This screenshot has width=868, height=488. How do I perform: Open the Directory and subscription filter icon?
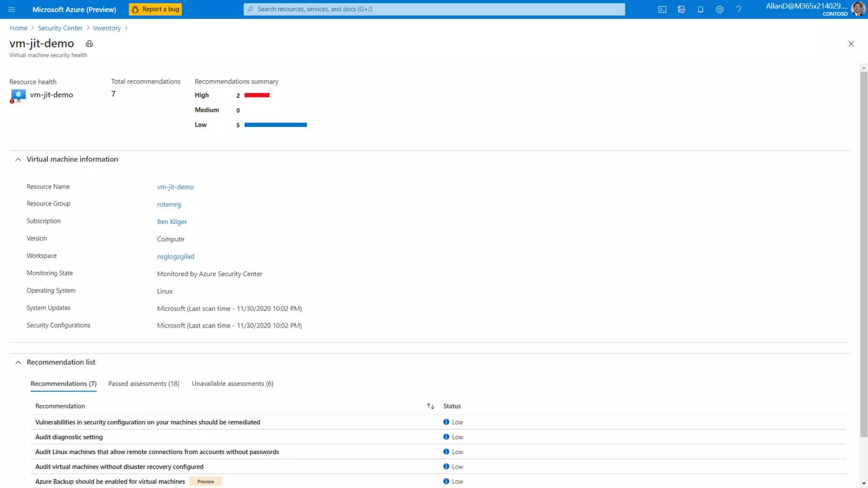[681, 9]
